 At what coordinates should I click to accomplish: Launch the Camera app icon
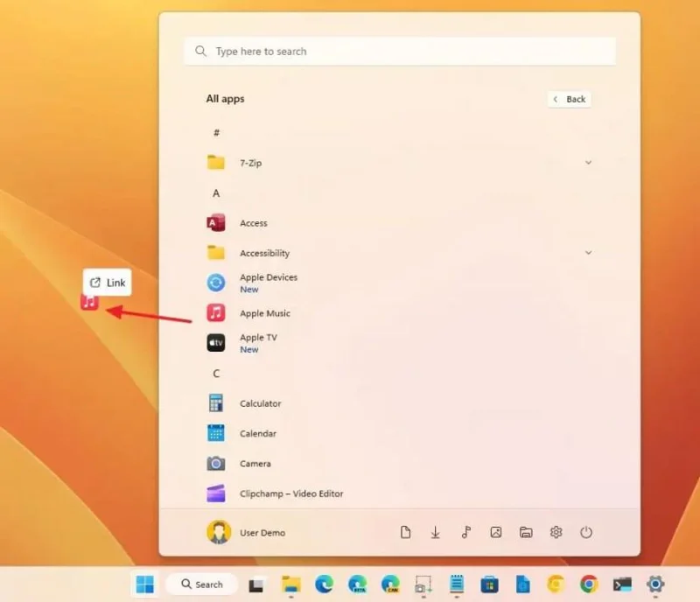tap(215, 464)
